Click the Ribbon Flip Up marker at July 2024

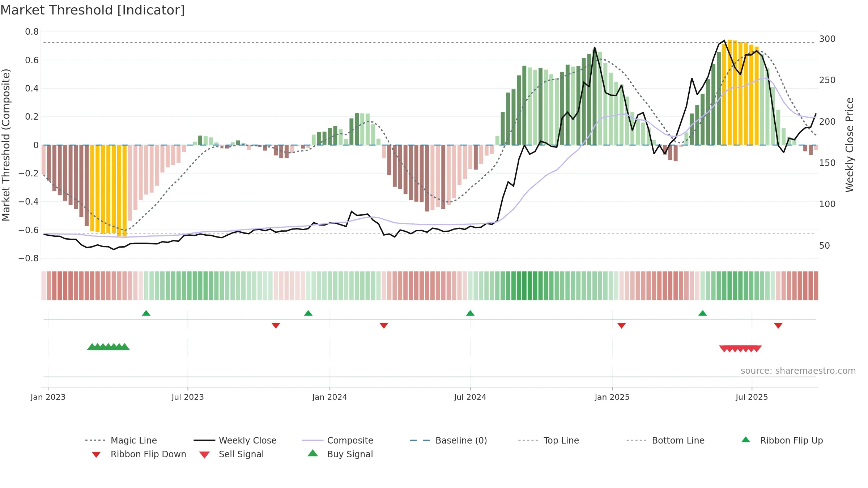pyautogui.click(x=470, y=313)
